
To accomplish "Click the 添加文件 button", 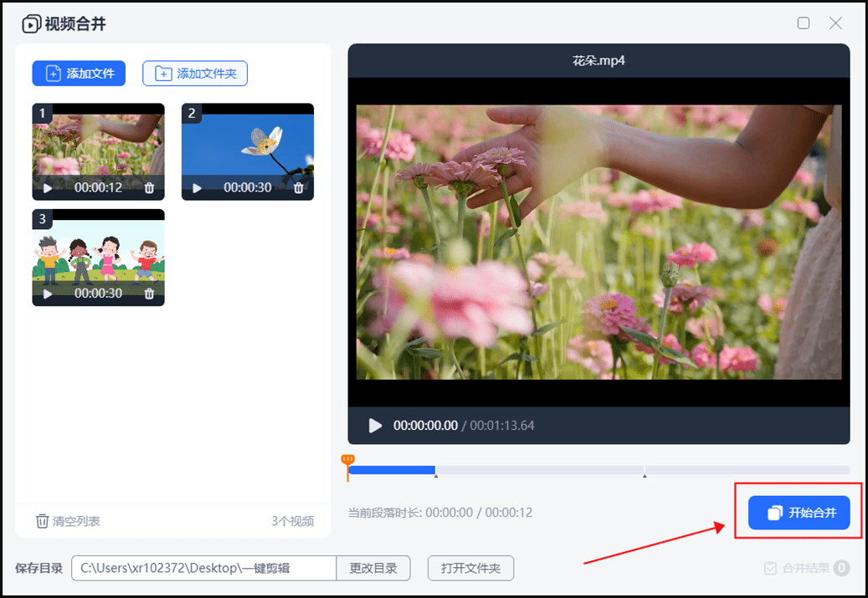I will (79, 74).
